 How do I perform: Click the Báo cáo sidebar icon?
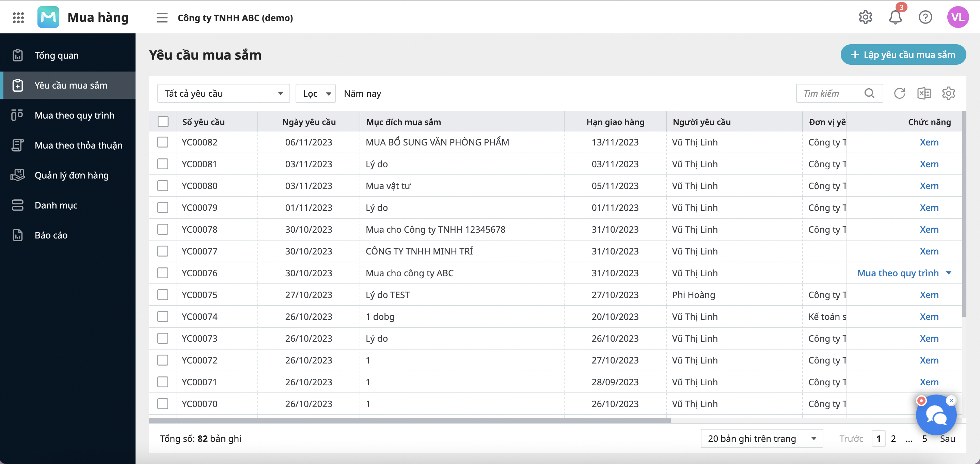click(17, 235)
